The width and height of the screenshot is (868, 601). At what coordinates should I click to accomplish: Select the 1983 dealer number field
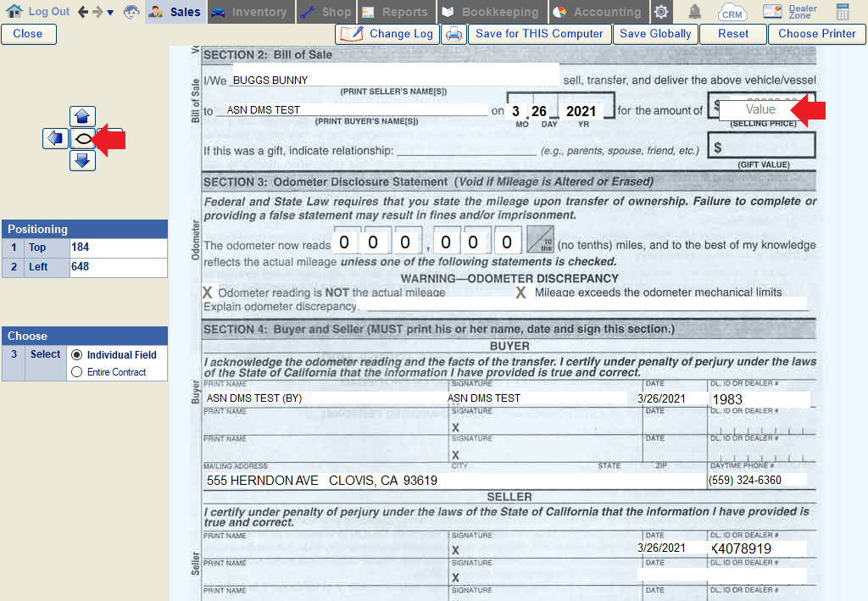[x=760, y=399]
